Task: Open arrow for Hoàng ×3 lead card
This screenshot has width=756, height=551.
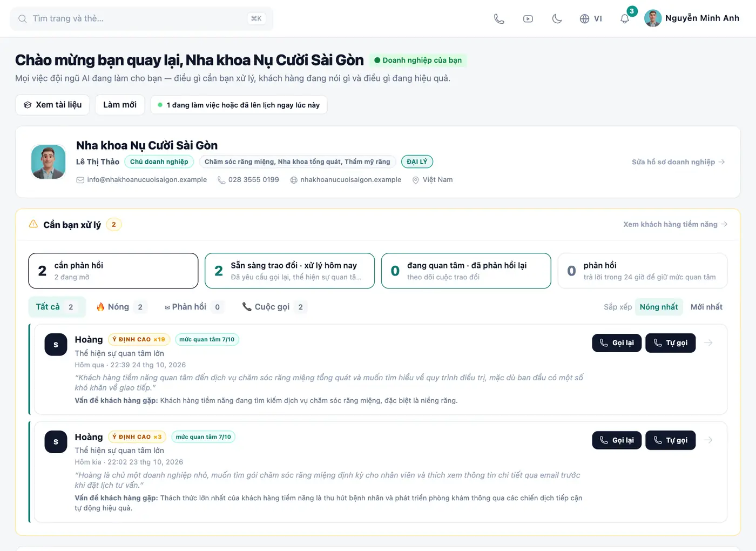Action: [x=708, y=440]
